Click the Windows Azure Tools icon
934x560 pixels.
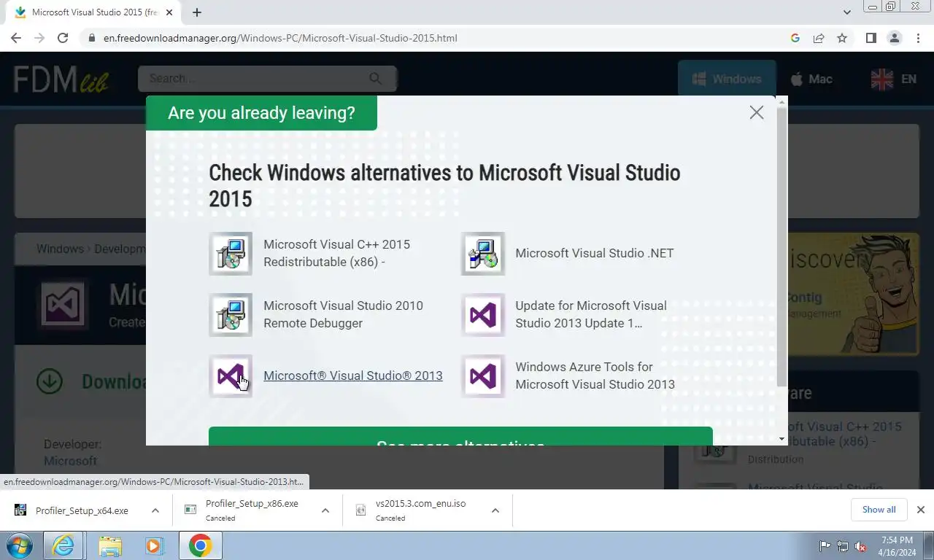[483, 376]
